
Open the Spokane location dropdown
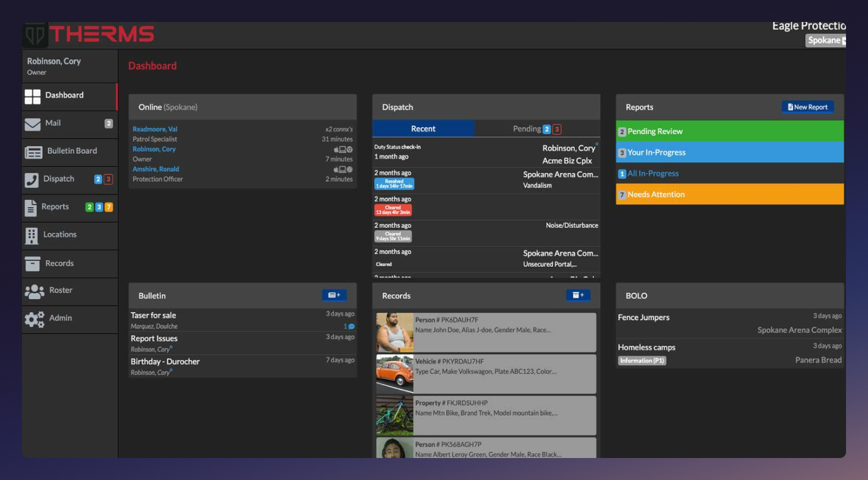[826, 40]
